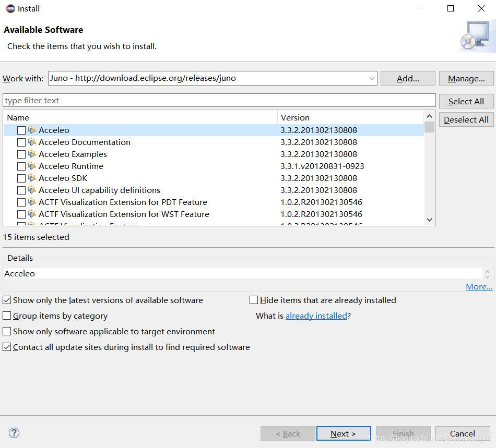Click ACTF Extension for PDT feature icon
This screenshot has height=448, width=496.
[32, 202]
